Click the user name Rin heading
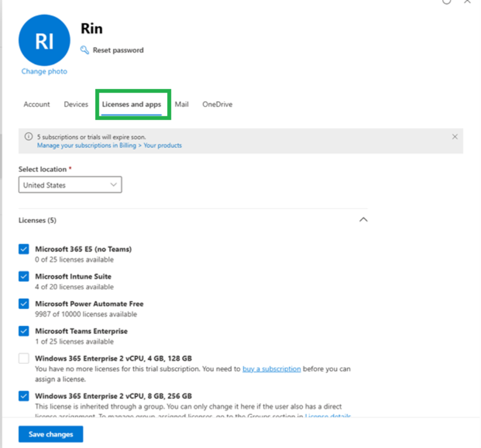 (x=92, y=28)
